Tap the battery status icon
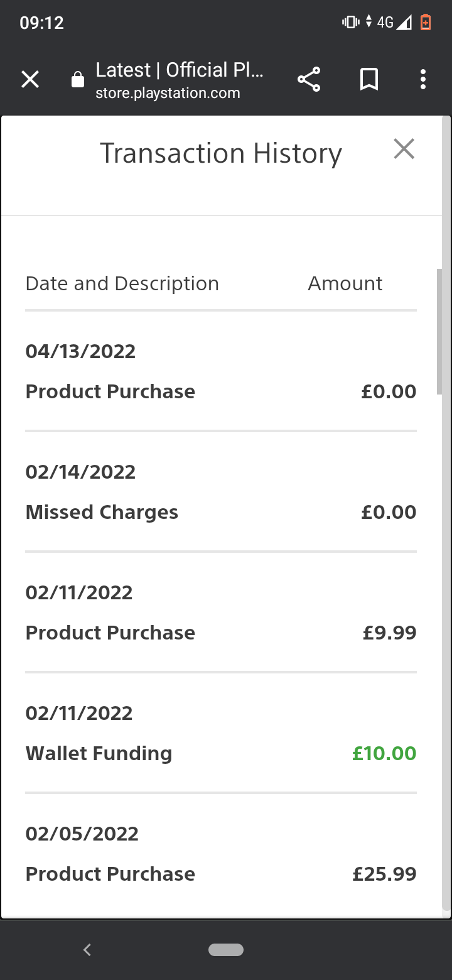This screenshot has width=452, height=980. [x=426, y=23]
